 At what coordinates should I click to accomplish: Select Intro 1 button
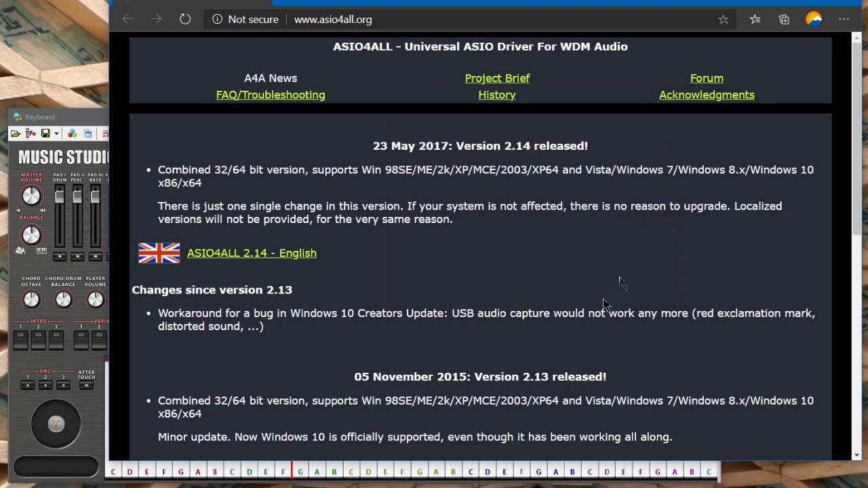point(20,340)
